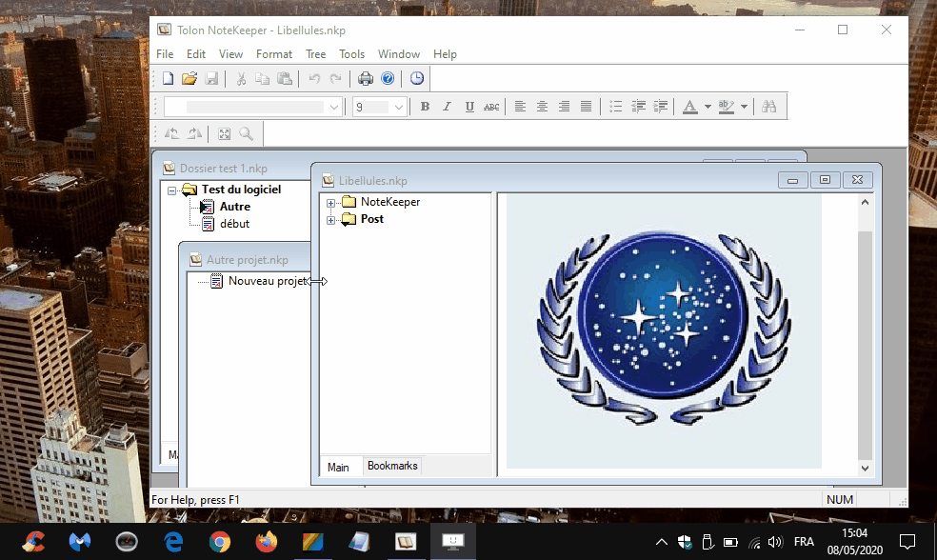Viewport: 937px width, 560px height.
Task: Toggle bullet list formatting
Action: [615, 107]
